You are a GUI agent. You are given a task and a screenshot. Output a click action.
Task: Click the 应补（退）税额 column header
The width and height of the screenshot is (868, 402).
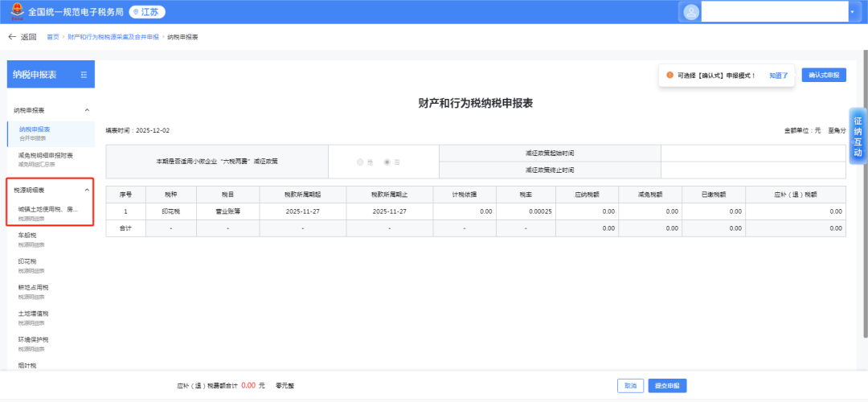coord(796,195)
